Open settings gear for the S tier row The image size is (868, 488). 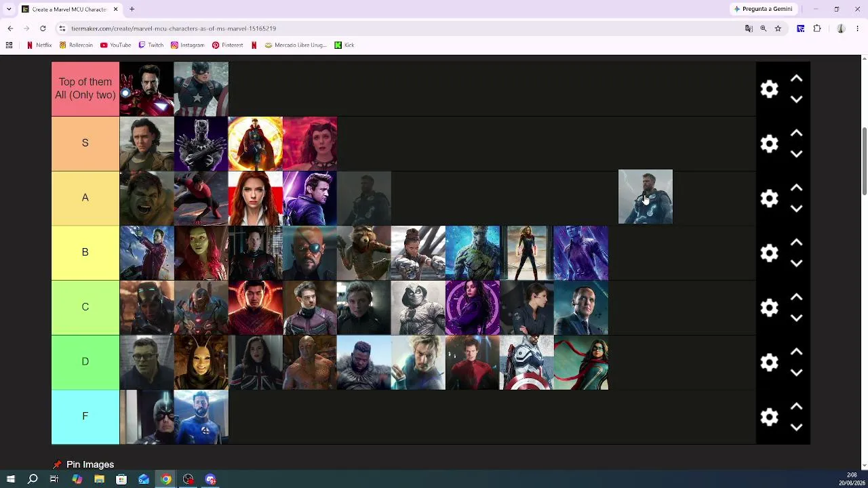770,144
